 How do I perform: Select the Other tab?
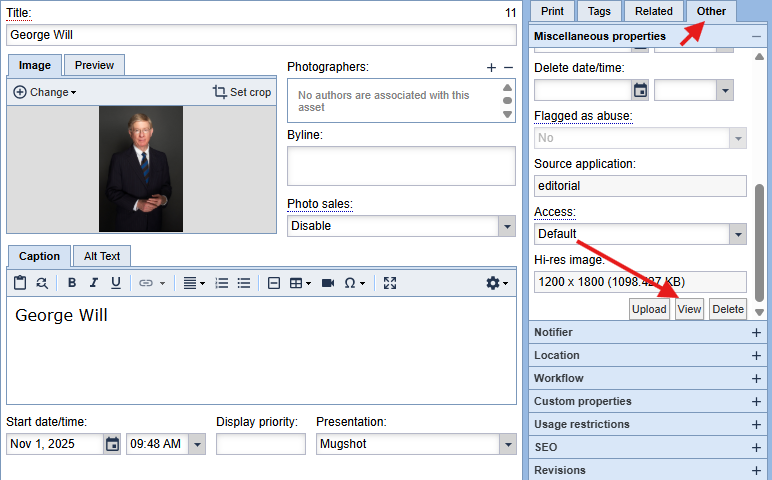click(x=711, y=11)
